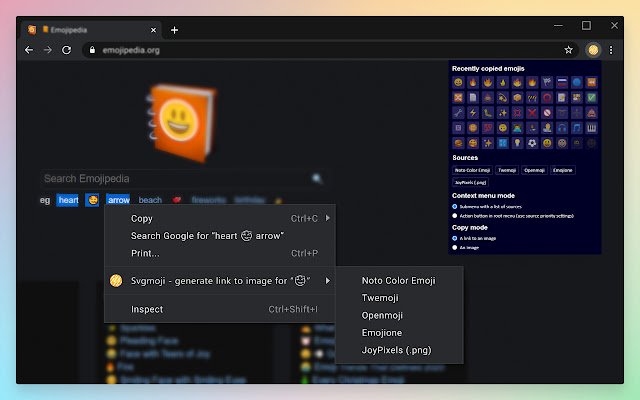Open the Svgmoji extension icon in toolbar
Image resolution: width=640 pixels, height=400 pixels.
tap(593, 50)
